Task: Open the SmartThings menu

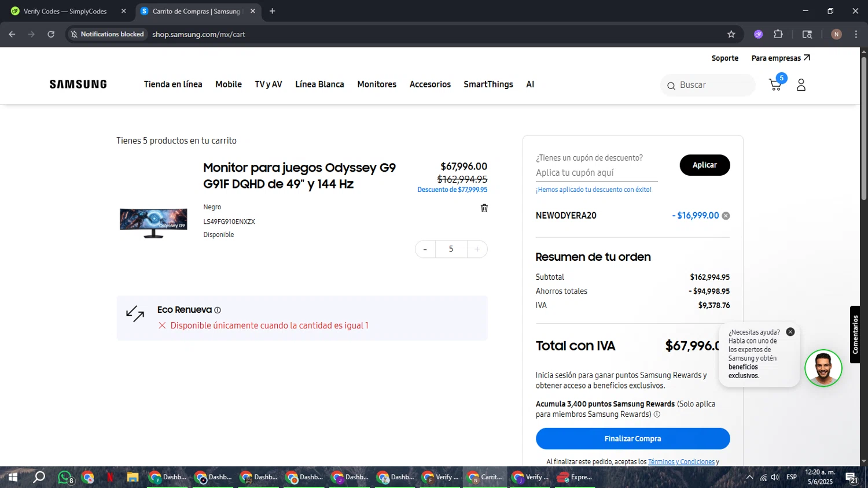Action: 488,84
